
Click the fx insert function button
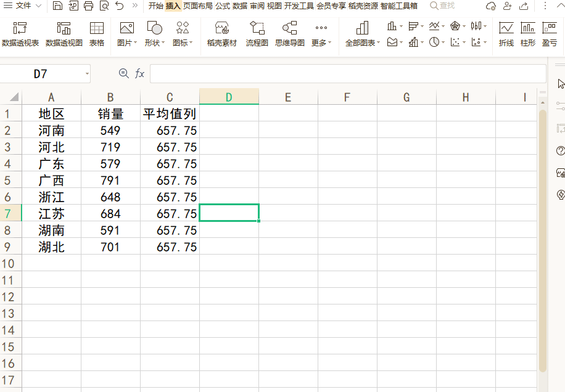pyautogui.click(x=140, y=74)
